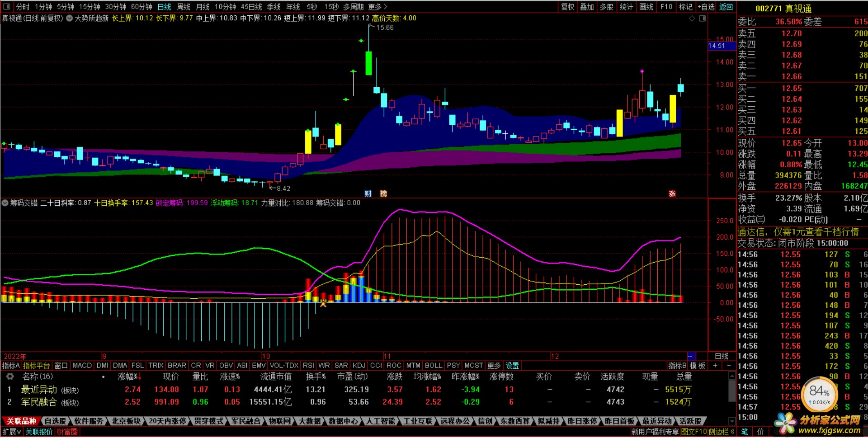Click the 价 icon under the tick list
This screenshot has height=438, width=868.
[760, 432]
